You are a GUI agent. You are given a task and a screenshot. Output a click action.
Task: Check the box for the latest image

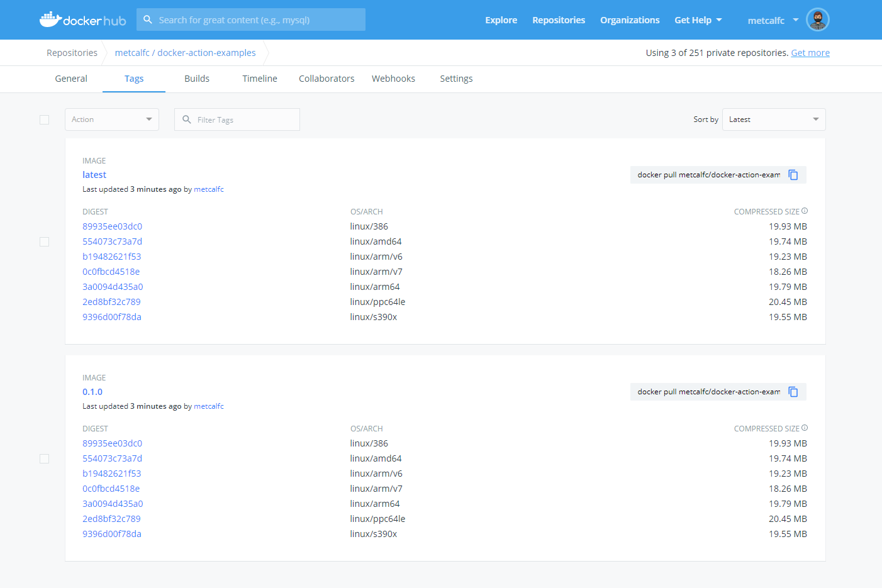pos(44,241)
